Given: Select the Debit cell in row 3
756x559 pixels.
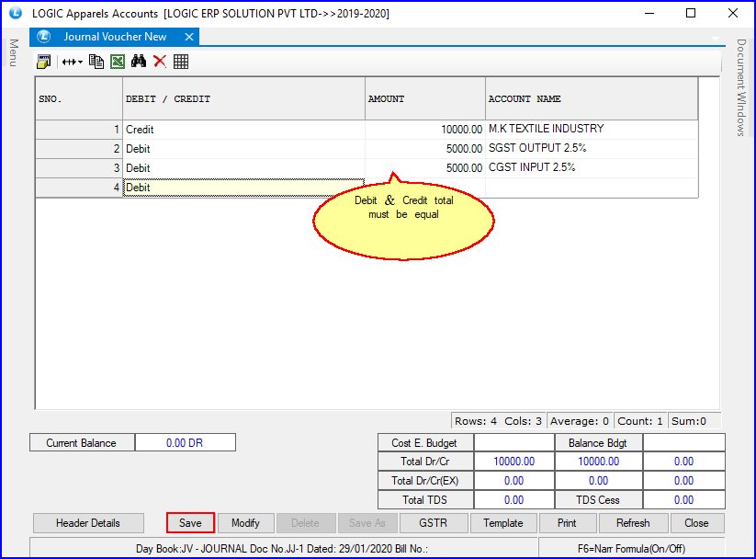Looking at the screenshot, I should pos(244,168).
